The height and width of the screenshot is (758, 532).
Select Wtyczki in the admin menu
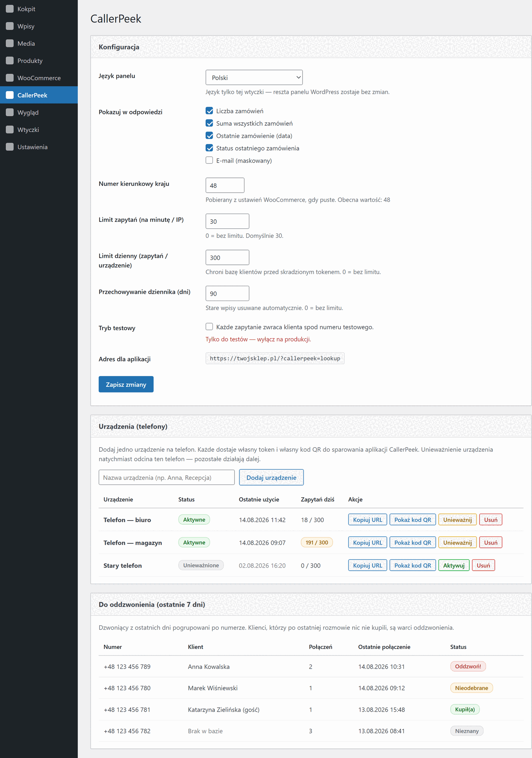(39, 130)
